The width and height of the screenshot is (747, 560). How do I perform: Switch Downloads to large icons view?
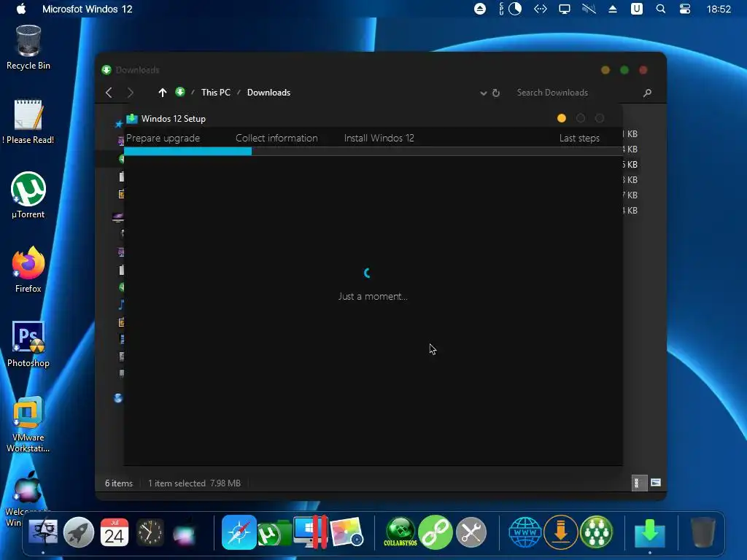click(656, 483)
